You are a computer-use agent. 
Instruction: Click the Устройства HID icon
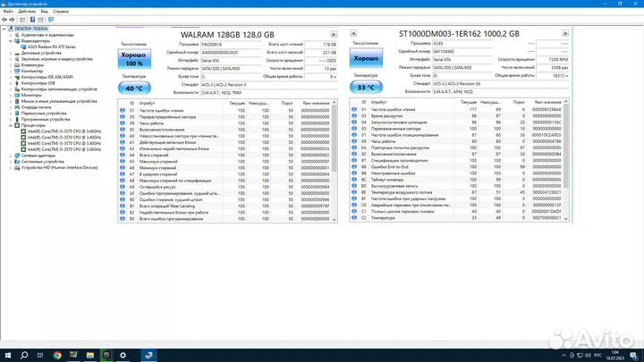point(17,167)
